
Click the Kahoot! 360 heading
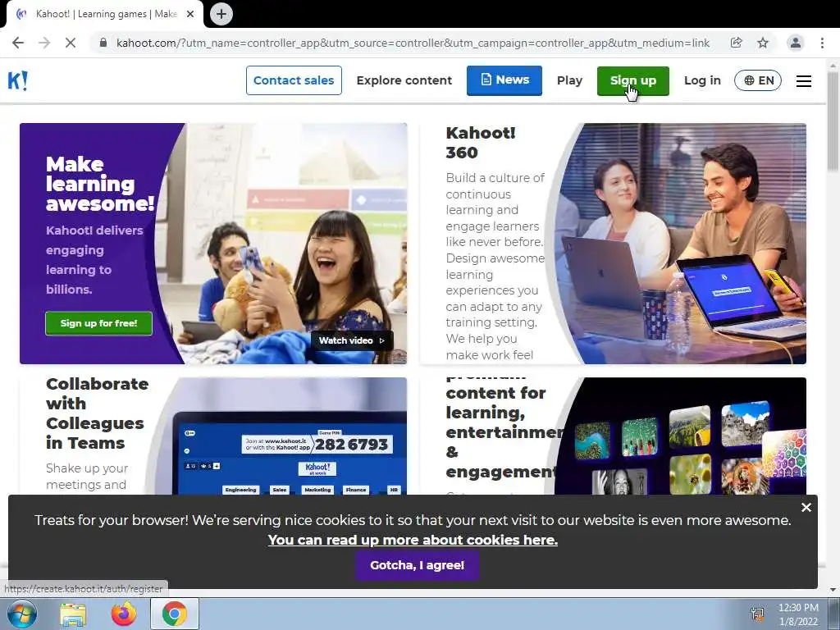pos(481,143)
